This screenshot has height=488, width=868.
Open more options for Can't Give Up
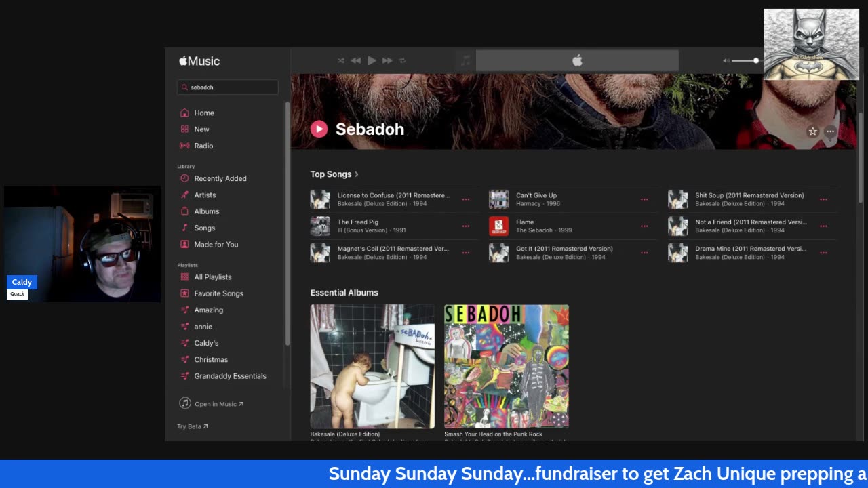pos(644,199)
